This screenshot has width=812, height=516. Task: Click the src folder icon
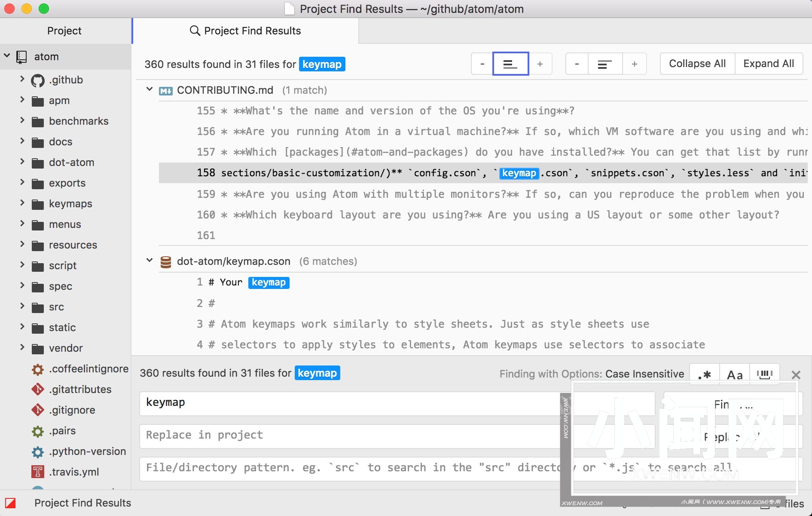[x=38, y=307]
